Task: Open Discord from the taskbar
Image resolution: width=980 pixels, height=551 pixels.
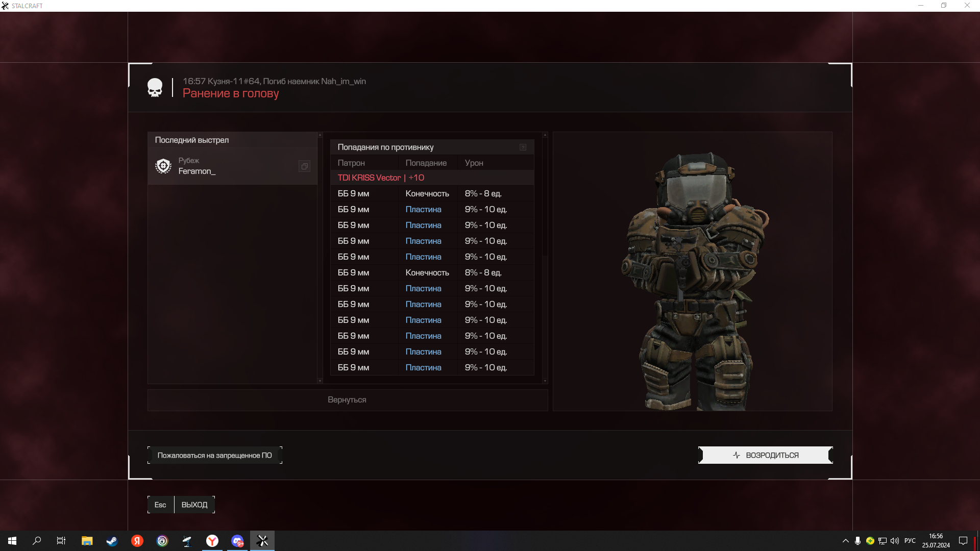Action: tap(237, 541)
